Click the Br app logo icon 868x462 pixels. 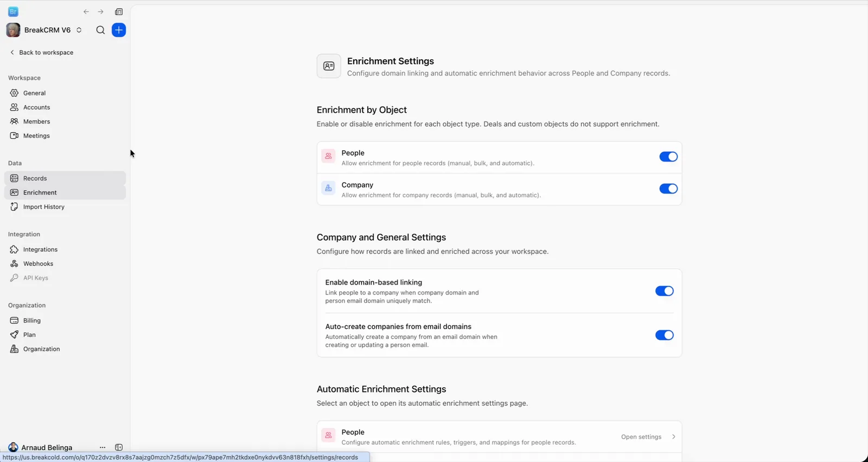(x=13, y=11)
